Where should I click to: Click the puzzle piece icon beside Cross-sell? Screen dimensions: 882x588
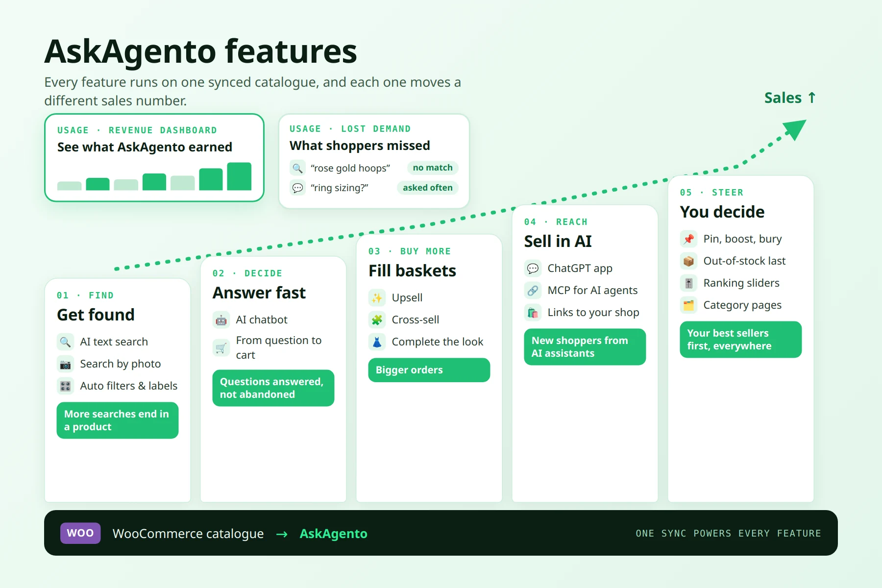(377, 319)
